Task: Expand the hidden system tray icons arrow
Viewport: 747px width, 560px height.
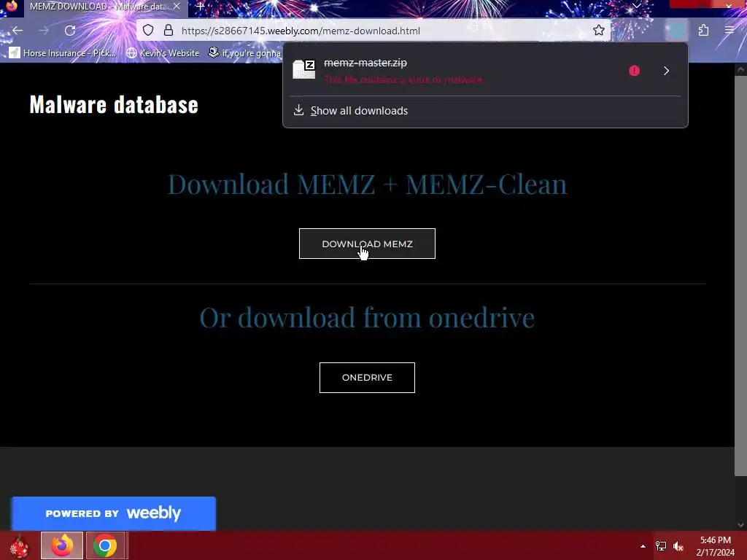Action: pyautogui.click(x=643, y=545)
